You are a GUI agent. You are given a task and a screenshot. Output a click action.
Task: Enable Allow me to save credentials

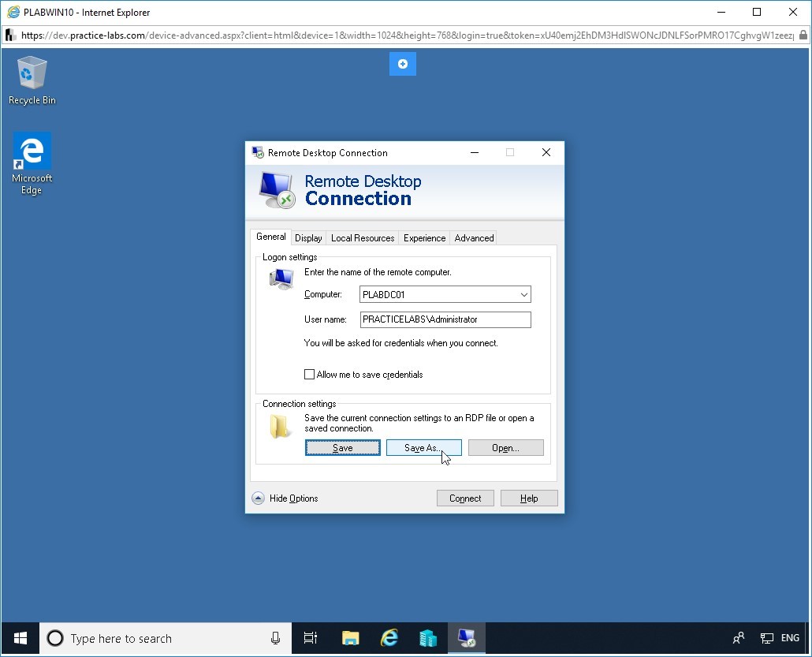(309, 374)
